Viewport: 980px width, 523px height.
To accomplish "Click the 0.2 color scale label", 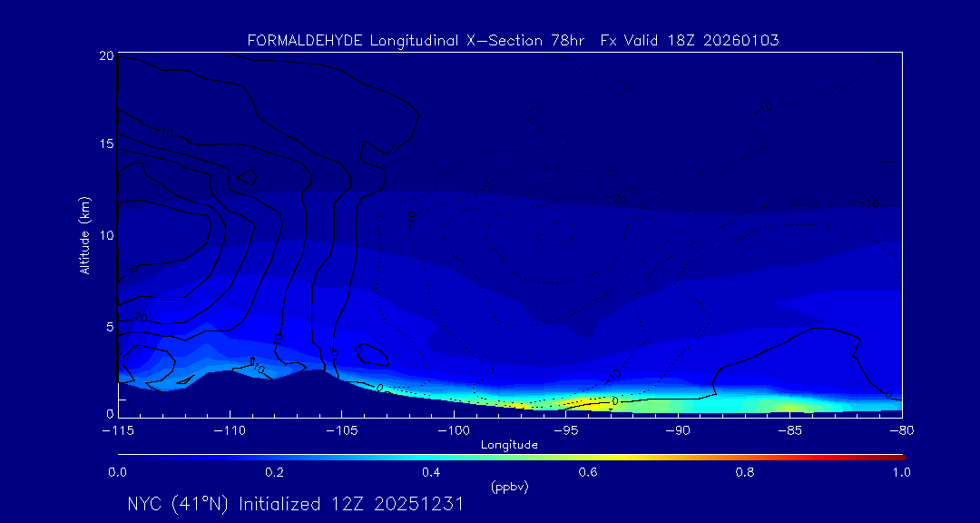I will point(274,472).
